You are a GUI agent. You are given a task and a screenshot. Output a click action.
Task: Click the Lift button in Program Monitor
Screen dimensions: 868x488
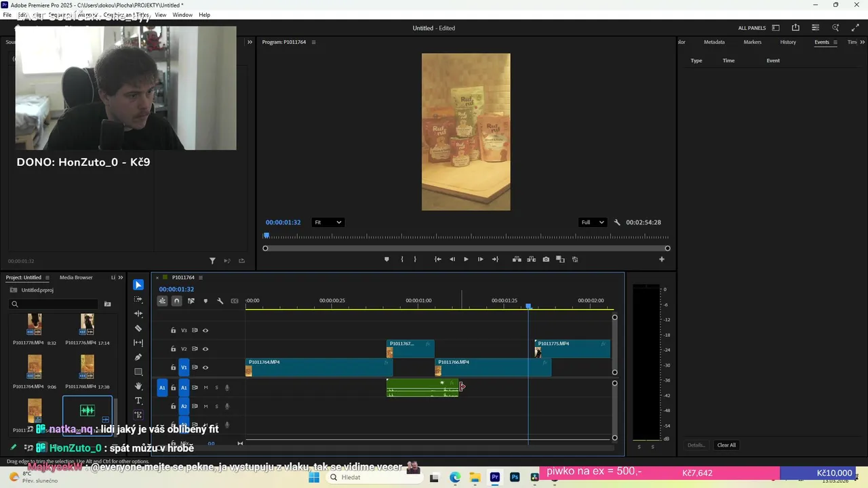517,259
